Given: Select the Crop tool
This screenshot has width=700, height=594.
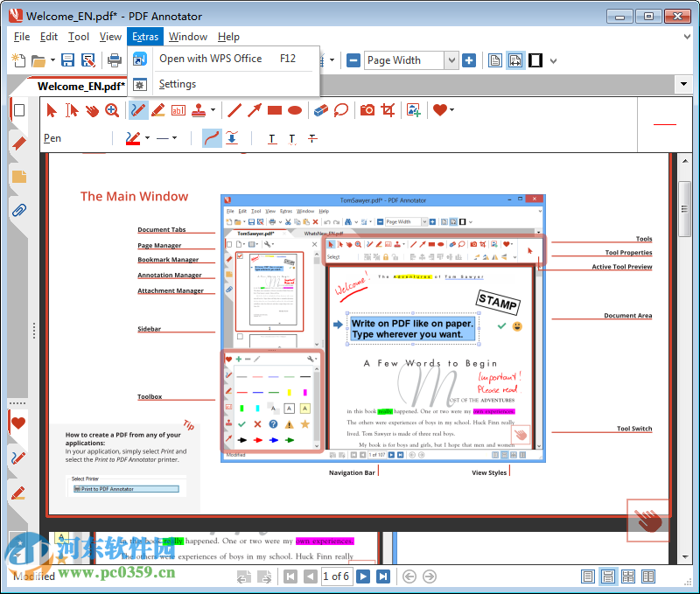Looking at the screenshot, I should 388,110.
